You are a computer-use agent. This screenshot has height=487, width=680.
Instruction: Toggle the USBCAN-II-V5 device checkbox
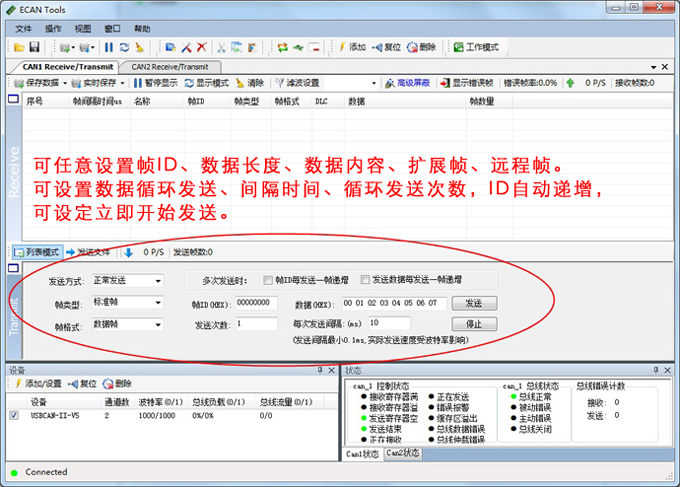[x=14, y=414]
